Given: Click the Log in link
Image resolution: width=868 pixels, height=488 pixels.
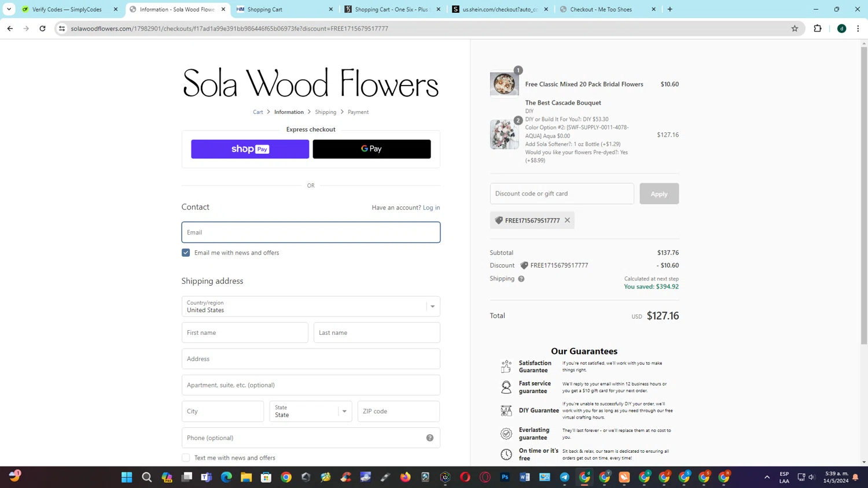Looking at the screenshot, I should 431,208.
